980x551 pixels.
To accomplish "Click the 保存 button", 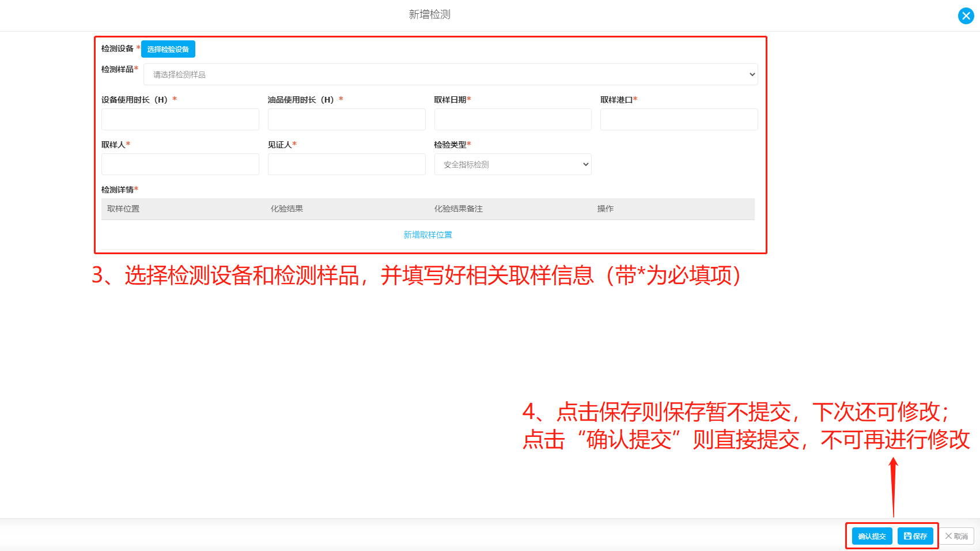I will tap(915, 536).
